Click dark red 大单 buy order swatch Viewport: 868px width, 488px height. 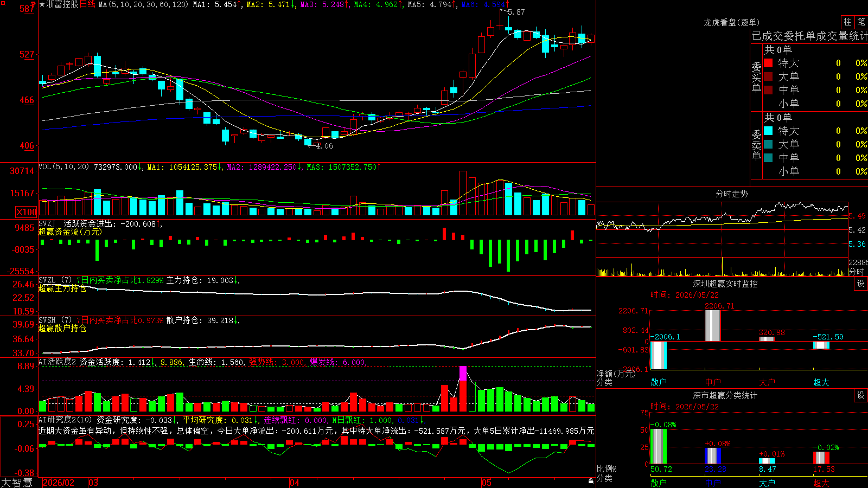(768, 76)
